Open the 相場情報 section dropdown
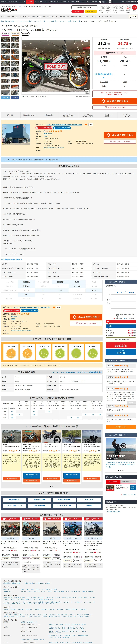 point(107,115)
